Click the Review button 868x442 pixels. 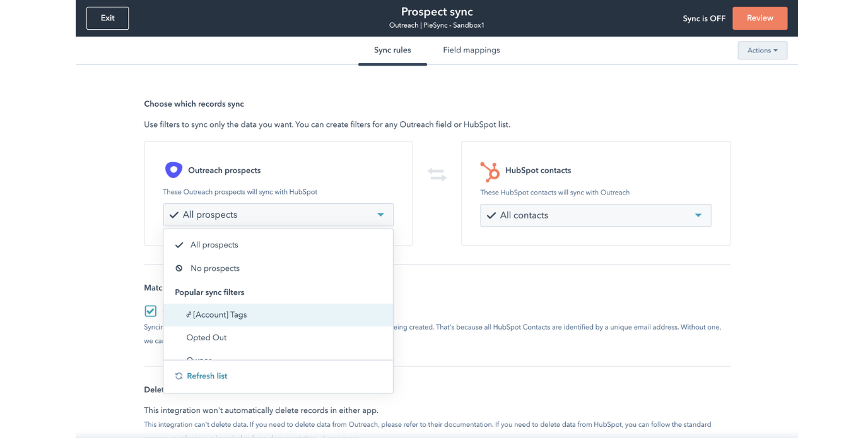pyautogui.click(x=759, y=18)
